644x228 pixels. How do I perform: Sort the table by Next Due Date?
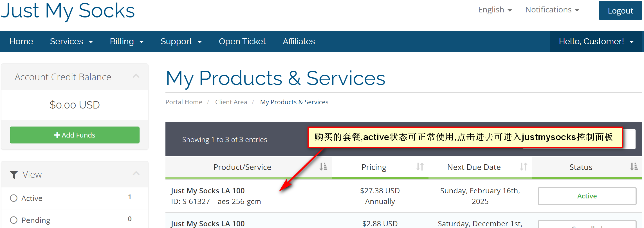point(480,167)
